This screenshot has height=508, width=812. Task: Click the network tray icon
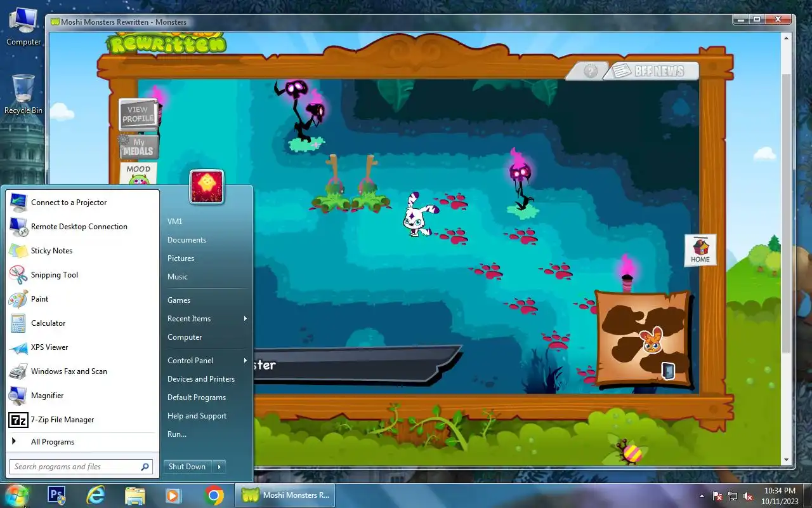point(733,496)
